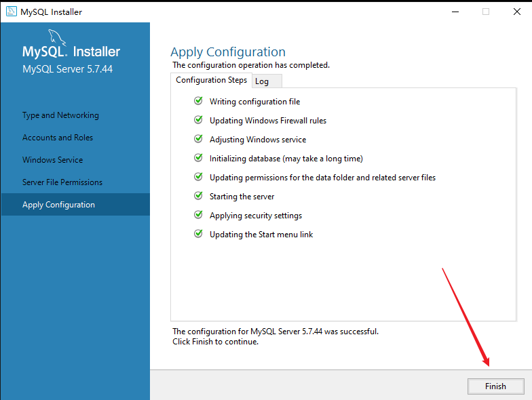Click 'Updating permissions for the data folder' text
This screenshot has height=400, width=532.
[323, 178]
